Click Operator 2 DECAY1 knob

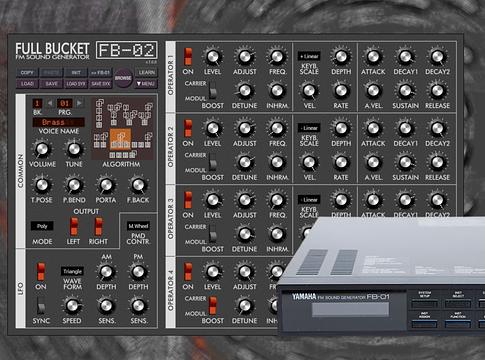pos(405,128)
